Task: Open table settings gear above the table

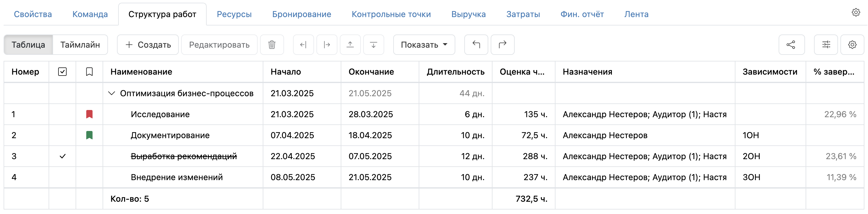Action: tap(852, 44)
